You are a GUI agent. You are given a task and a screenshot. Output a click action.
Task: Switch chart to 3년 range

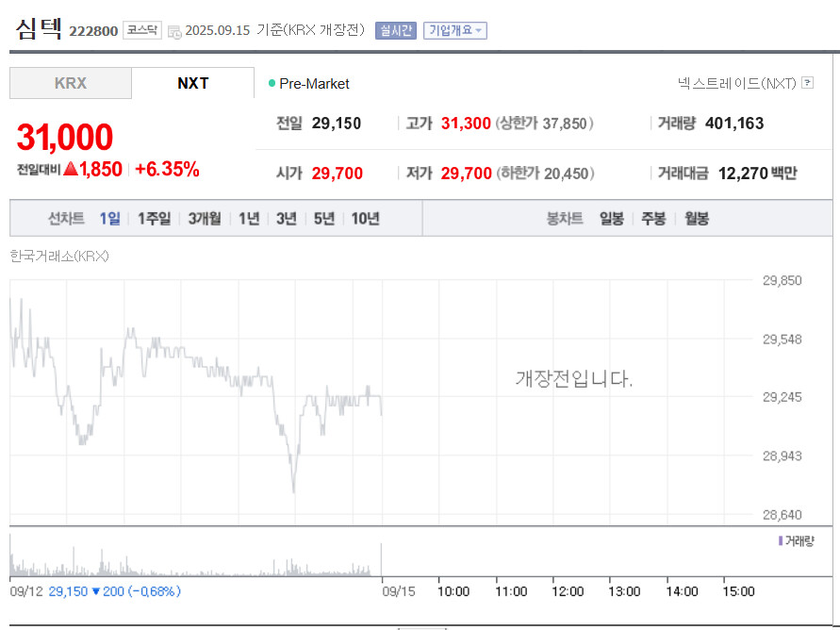(x=287, y=219)
